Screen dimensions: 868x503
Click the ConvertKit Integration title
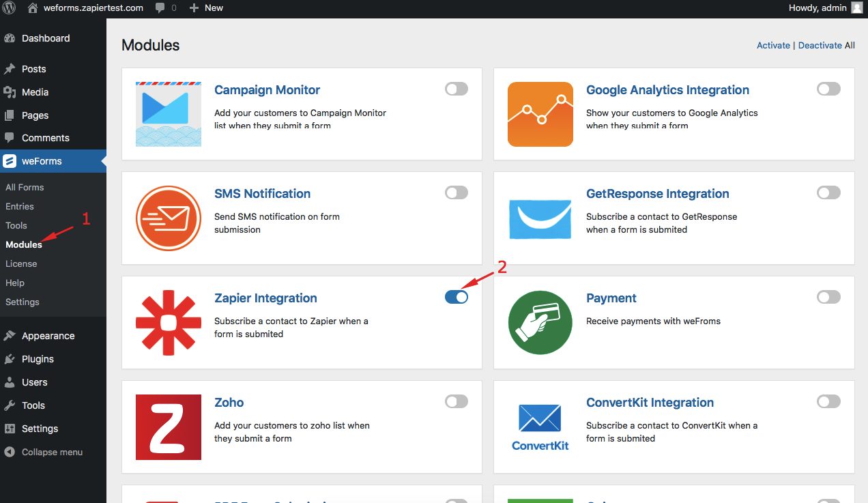[x=650, y=403]
